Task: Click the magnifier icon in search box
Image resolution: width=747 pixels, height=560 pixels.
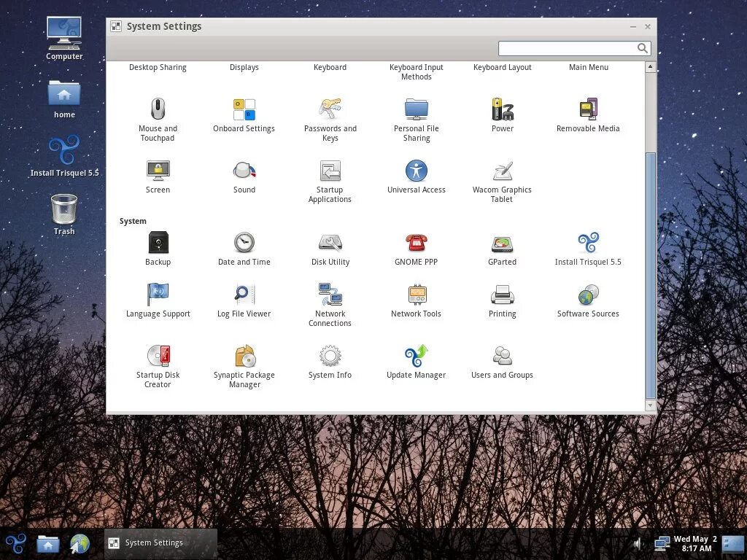Action: point(642,48)
